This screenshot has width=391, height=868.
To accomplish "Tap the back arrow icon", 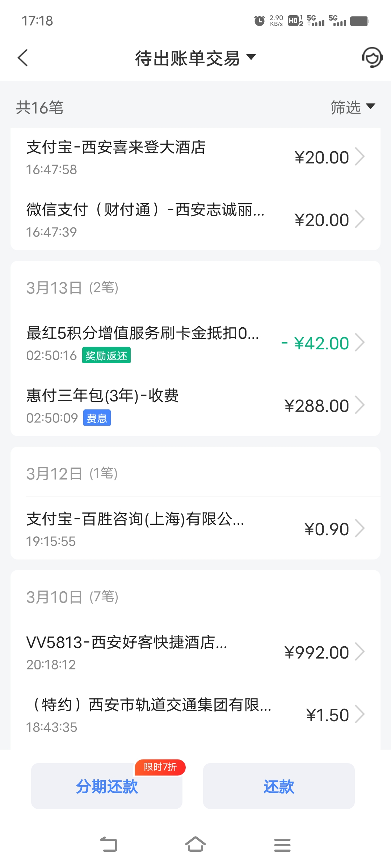I will pos(23,58).
